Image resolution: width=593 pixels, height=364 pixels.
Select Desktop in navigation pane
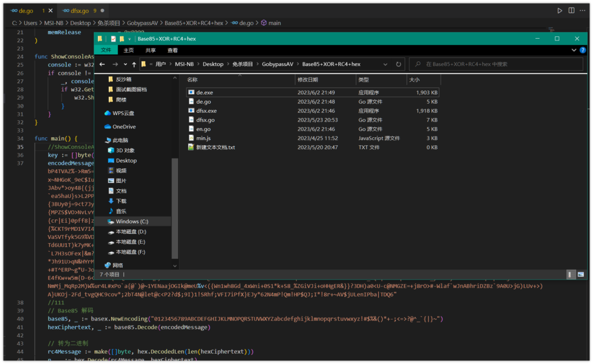click(123, 161)
